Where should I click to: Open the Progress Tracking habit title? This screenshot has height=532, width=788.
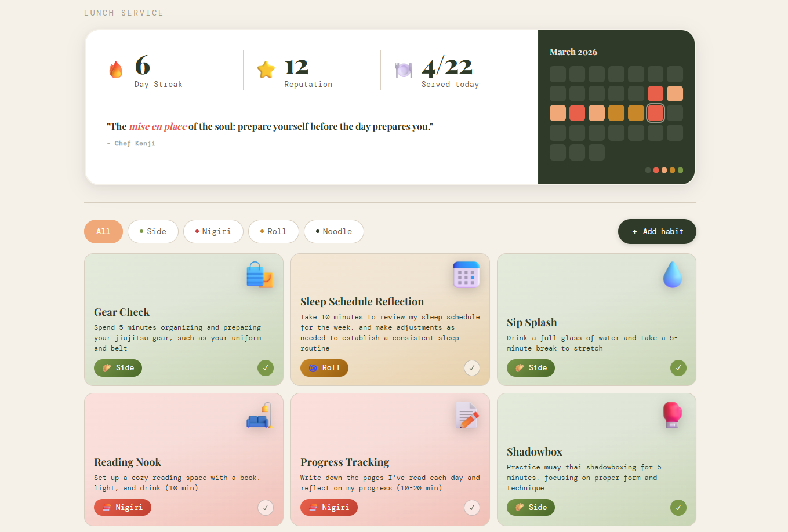pyautogui.click(x=344, y=462)
